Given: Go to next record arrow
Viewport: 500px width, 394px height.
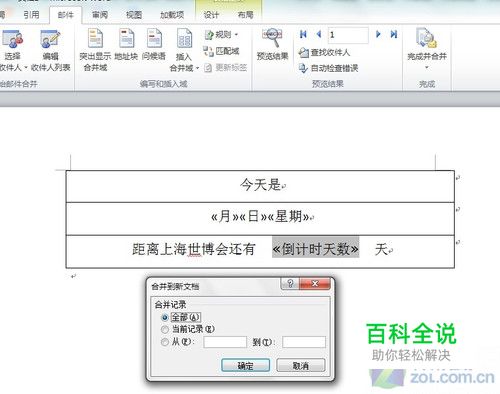Looking at the screenshot, I should tap(378, 34).
